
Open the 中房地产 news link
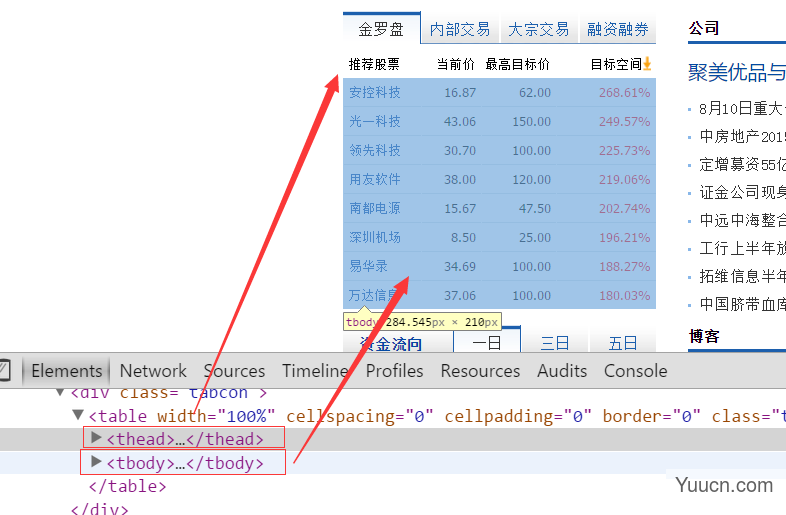pos(742,136)
